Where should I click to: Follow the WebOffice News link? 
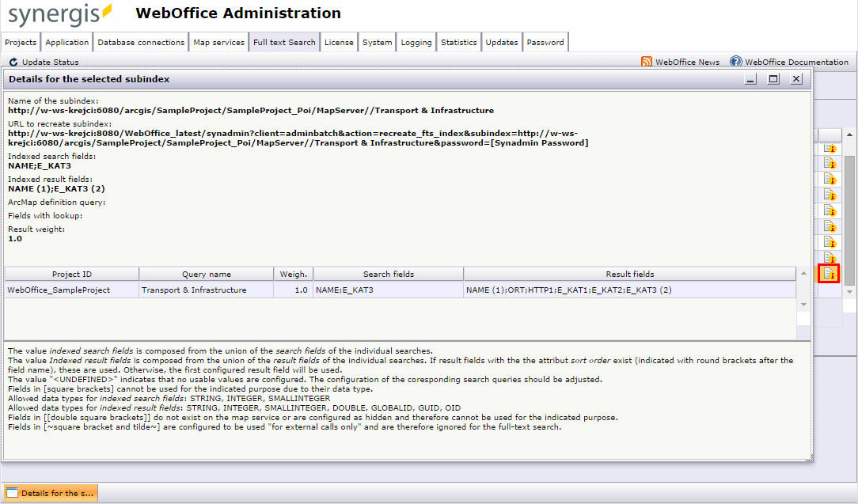(x=685, y=62)
